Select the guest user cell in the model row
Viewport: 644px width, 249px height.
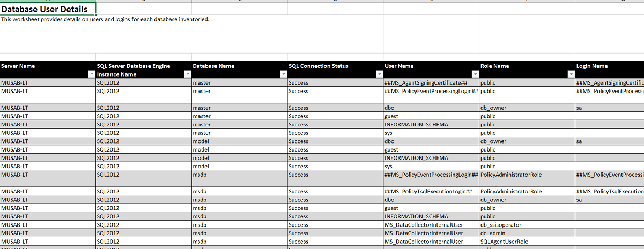coord(432,149)
